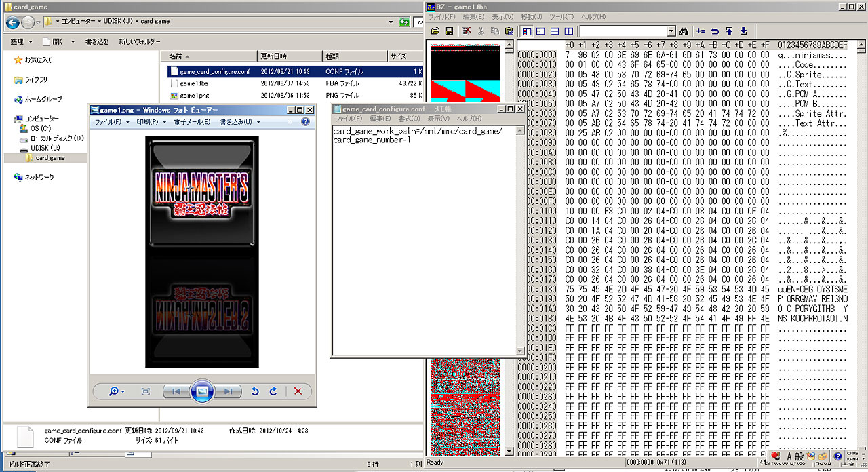The image size is (868, 472).
Task: Click the Forward arrow button in Explorer
Action: tap(28, 22)
